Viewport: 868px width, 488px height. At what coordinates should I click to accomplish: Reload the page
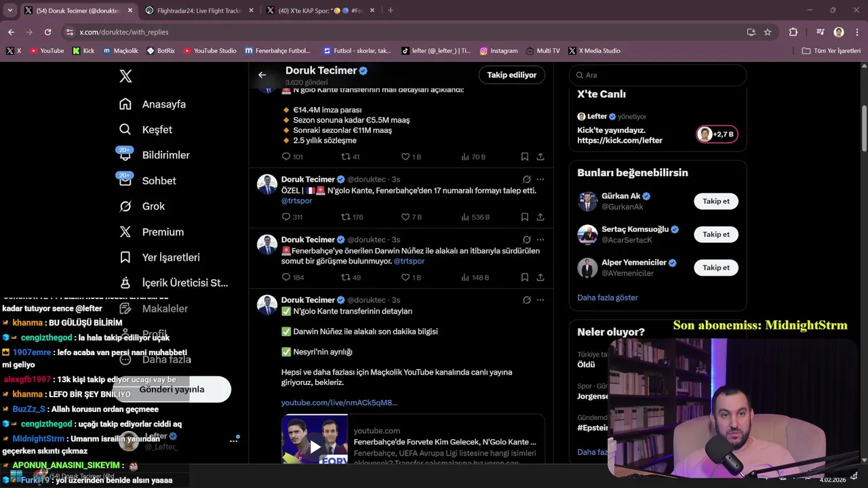tap(47, 32)
